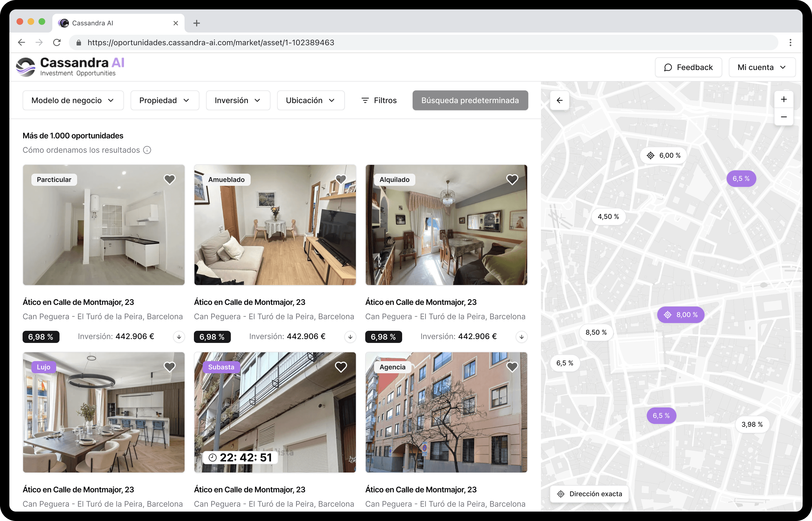This screenshot has width=812, height=521.
Task: Select the 3,98 % map marker
Action: [x=752, y=425]
